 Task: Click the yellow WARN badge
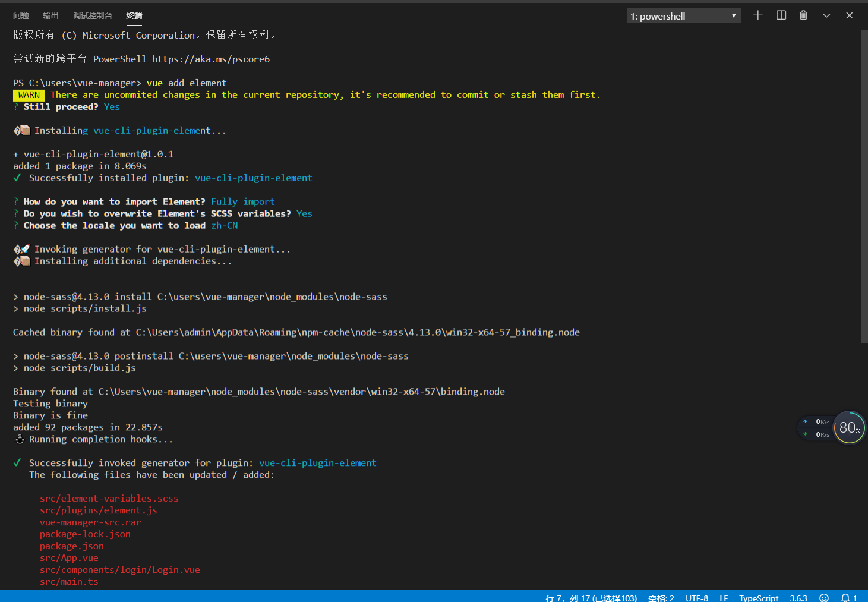(29, 95)
